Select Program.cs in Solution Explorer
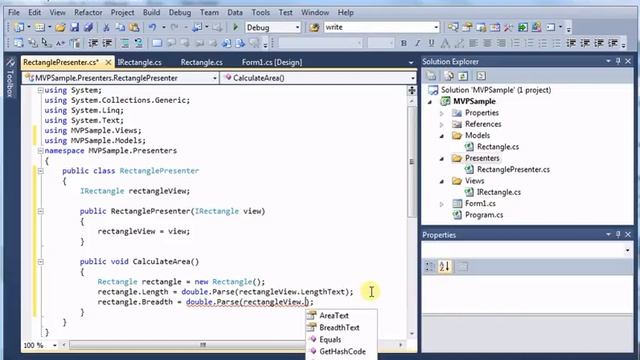Screen dimensions: 640x360 (x=484, y=215)
